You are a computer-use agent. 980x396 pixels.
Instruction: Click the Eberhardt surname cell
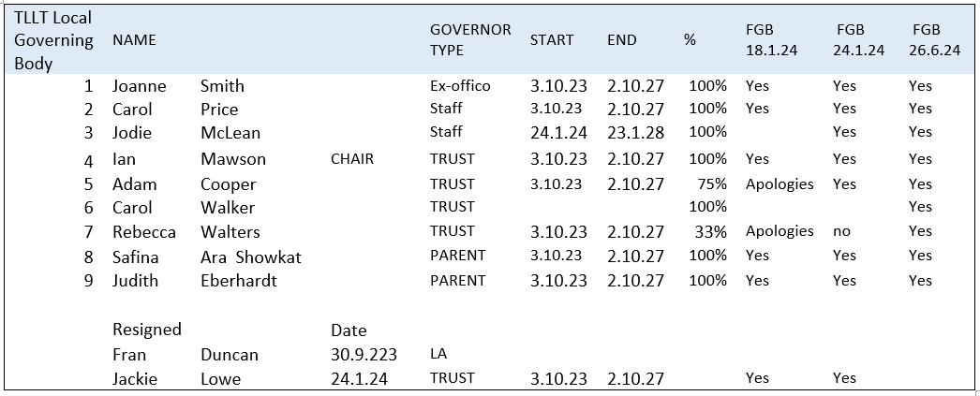(239, 281)
